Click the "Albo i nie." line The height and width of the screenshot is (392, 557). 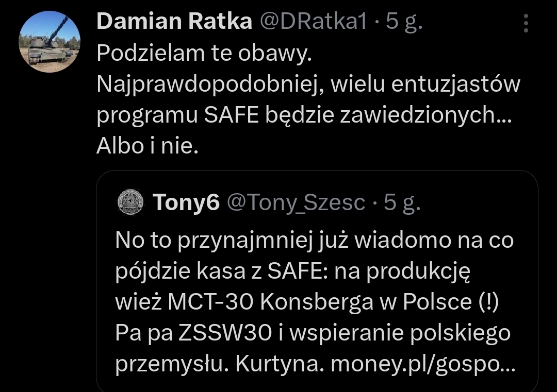pyautogui.click(x=148, y=147)
